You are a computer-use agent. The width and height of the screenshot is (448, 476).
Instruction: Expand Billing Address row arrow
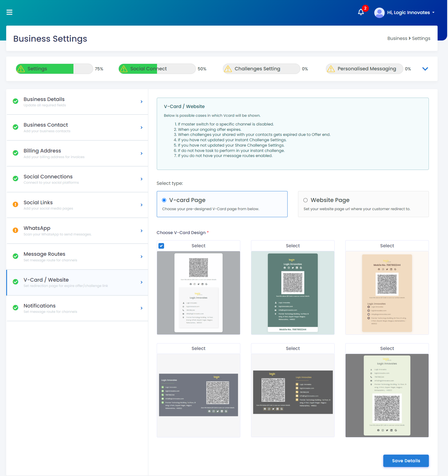[142, 154]
